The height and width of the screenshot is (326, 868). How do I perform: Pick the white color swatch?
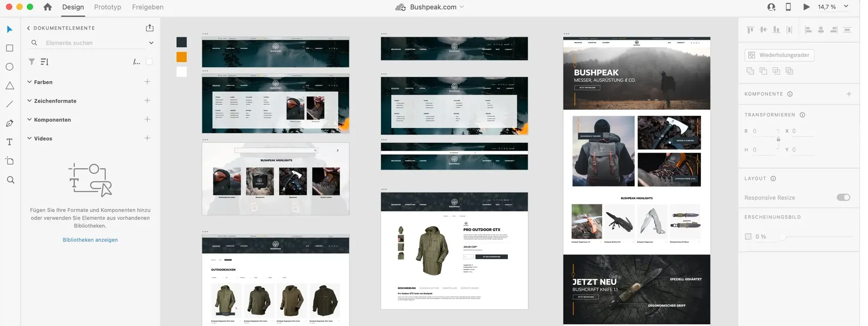tap(182, 72)
